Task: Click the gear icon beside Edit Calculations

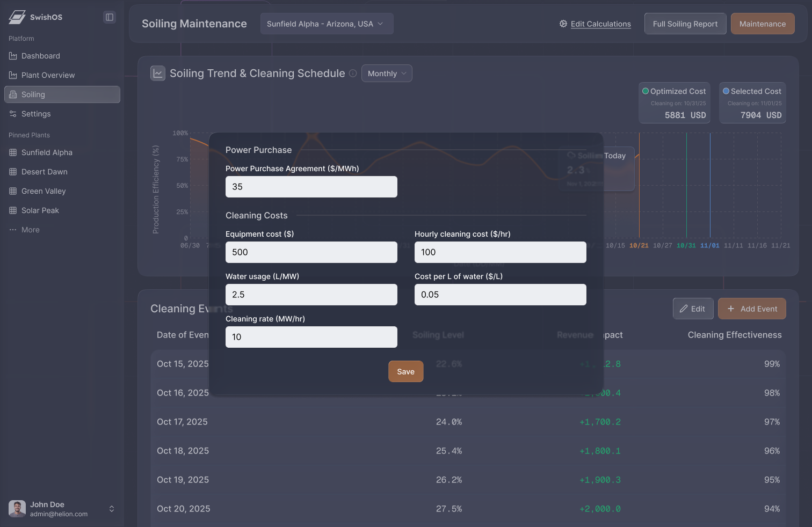Action: [563, 24]
